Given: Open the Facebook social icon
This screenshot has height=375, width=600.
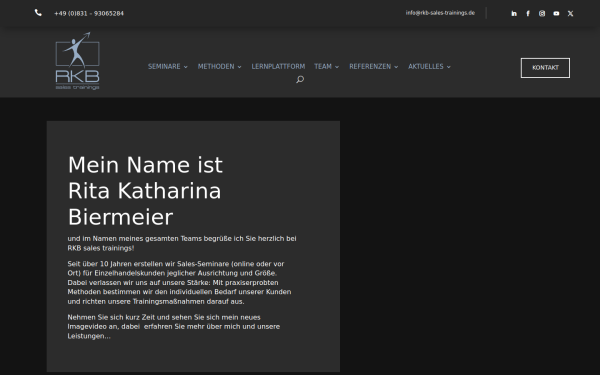Looking at the screenshot, I should tap(528, 13).
